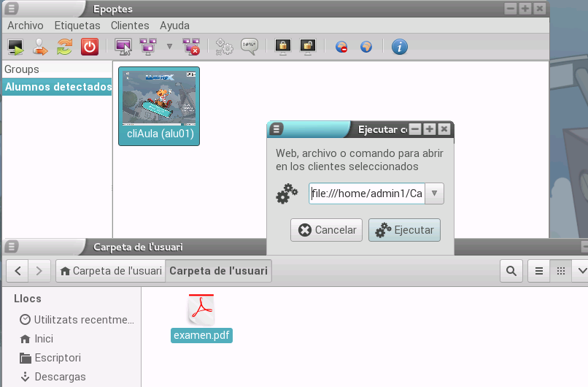Open the Etiquetas menu
The image size is (588, 387).
click(77, 26)
